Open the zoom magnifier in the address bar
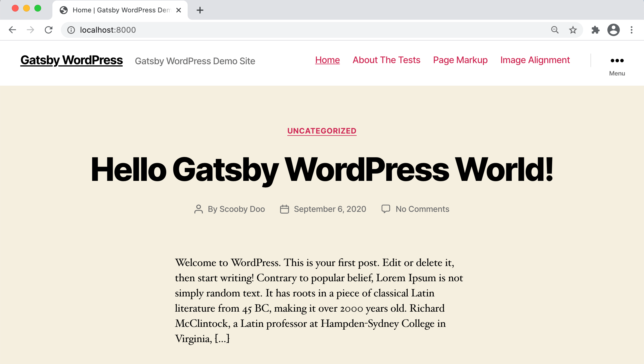 pos(555,30)
